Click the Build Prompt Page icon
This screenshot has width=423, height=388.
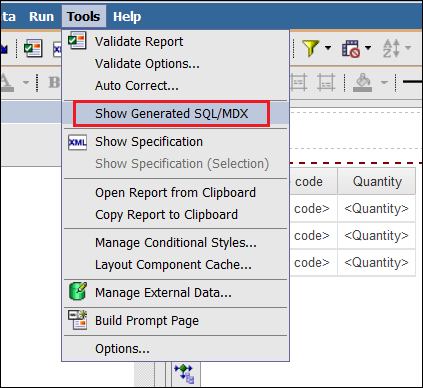click(77, 320)
